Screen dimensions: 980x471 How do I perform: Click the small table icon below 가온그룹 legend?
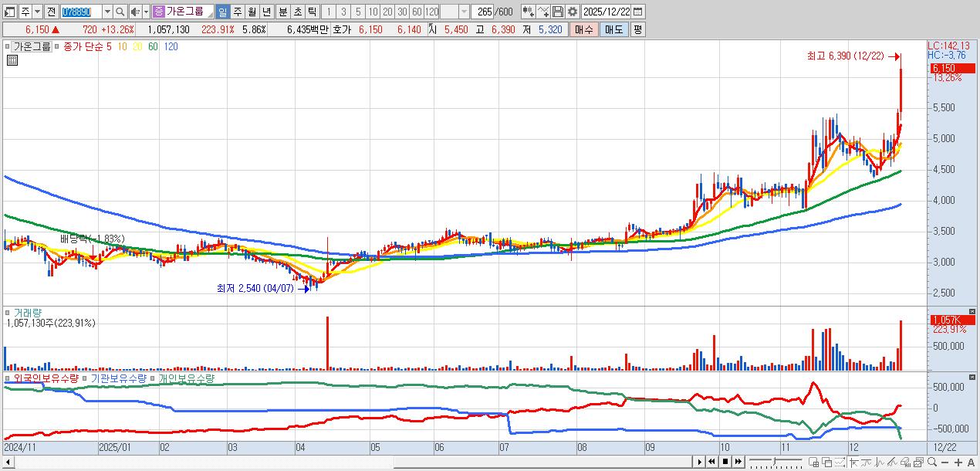[x=12, y=60]
